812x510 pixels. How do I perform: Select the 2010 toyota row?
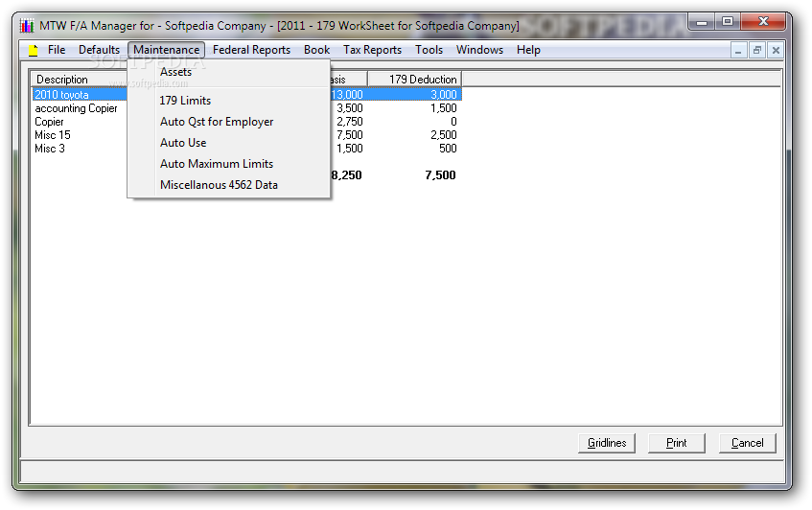tap(246, 95)
